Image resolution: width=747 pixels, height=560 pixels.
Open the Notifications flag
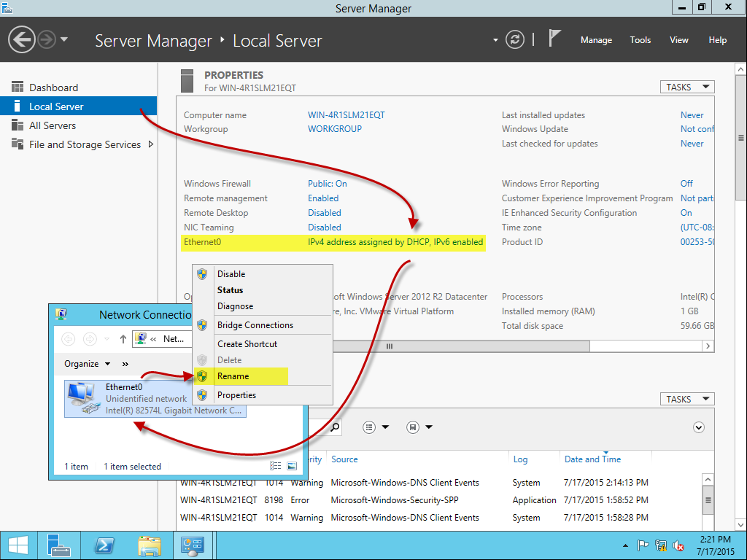[554, 38]
